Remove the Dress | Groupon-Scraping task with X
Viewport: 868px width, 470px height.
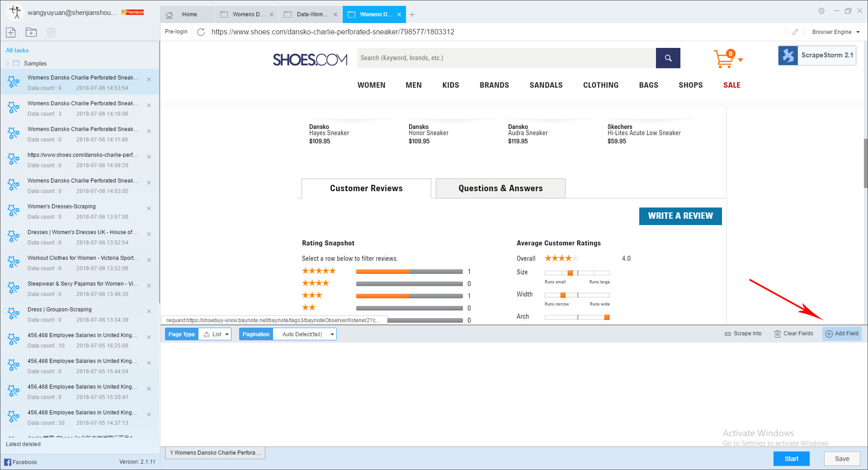[x=149, y=311]
